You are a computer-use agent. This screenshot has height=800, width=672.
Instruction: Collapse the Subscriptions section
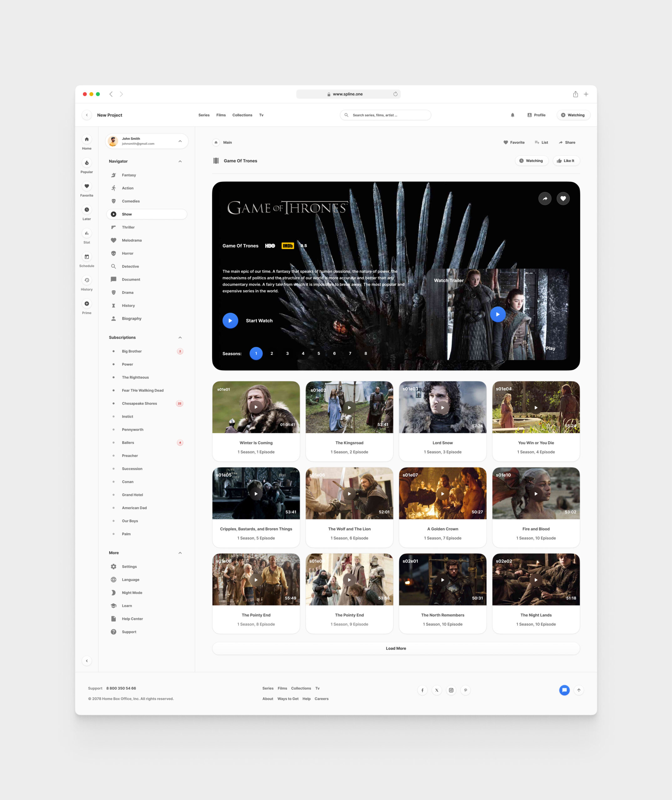pyautogui.click(x=180, y=337)
